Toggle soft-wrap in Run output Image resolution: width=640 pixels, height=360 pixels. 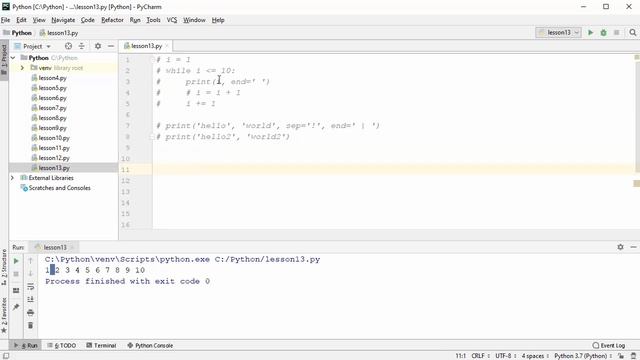(x=31, y=287)
